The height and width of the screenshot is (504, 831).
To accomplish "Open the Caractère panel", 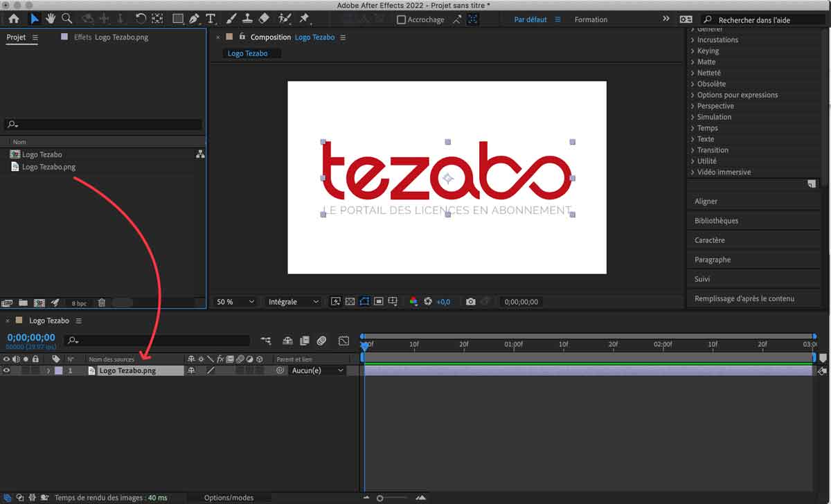I will pos(710,240).
